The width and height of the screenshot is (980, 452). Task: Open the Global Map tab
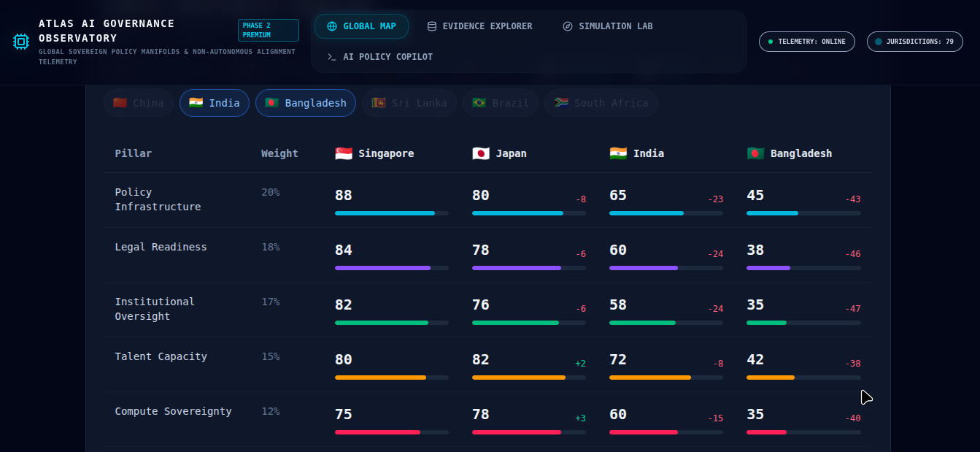pos(361,26)
